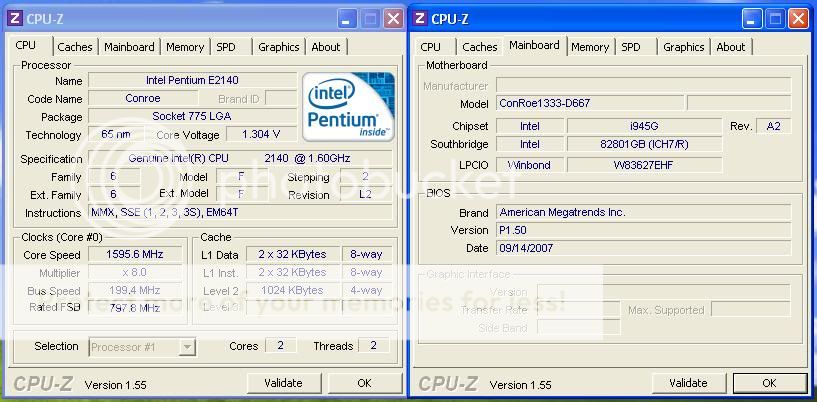Click the Core Speed value 1595.6 MHz
The height and width of the screenshot is (402, 817).
click(135, 255)
